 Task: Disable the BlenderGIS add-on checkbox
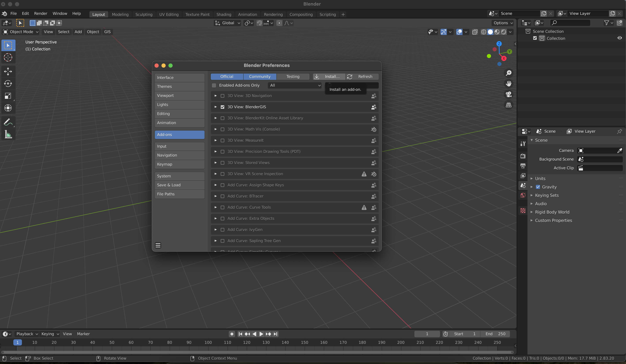pyautogui.click(x=223, y=107)
